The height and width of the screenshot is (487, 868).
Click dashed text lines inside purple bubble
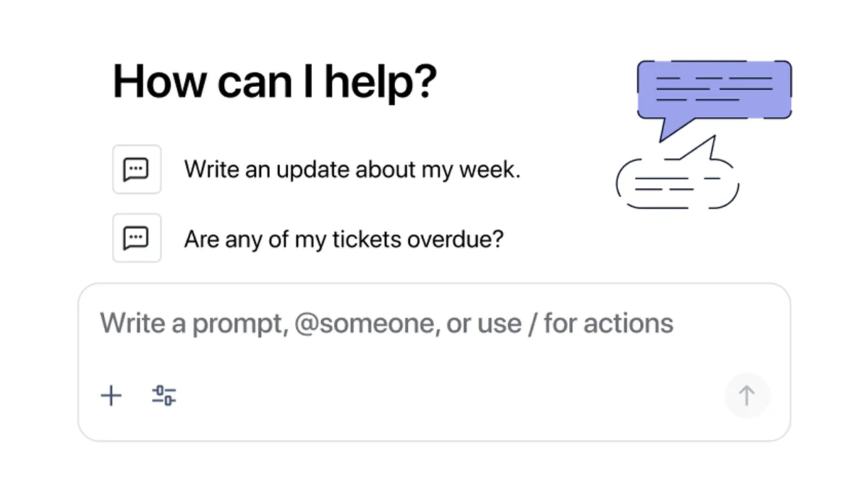(714, 88)
